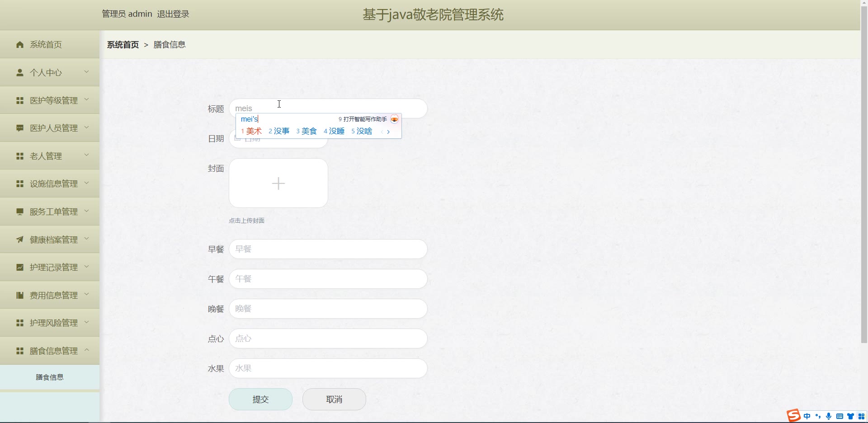Click the plus icon to upload cover
The height and width of the screenshot is (423, 868).
pyautogui.click(x=278, y=183)
